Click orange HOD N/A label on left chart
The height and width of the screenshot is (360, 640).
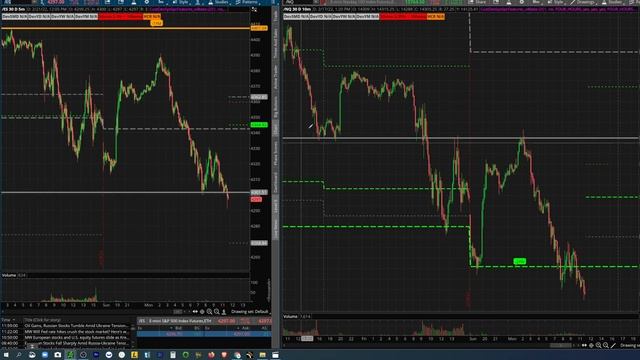[x=151, y=17]
